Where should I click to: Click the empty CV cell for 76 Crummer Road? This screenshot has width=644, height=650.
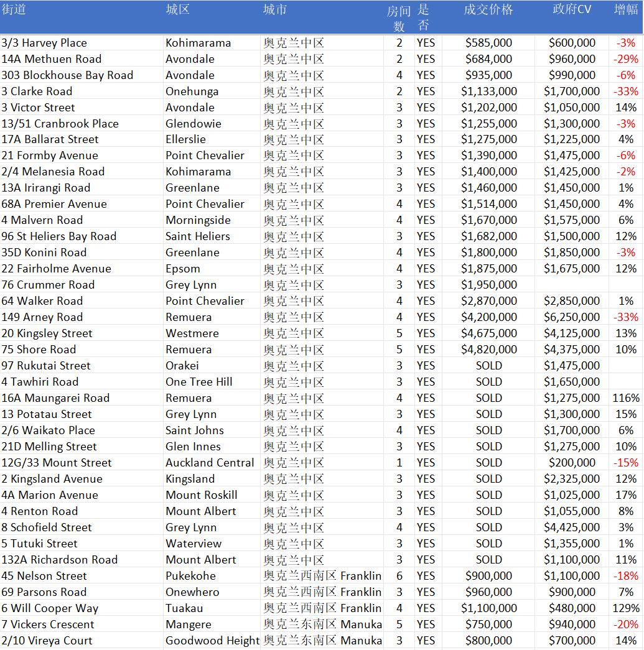pyautogui.click(x=572, y=285)
